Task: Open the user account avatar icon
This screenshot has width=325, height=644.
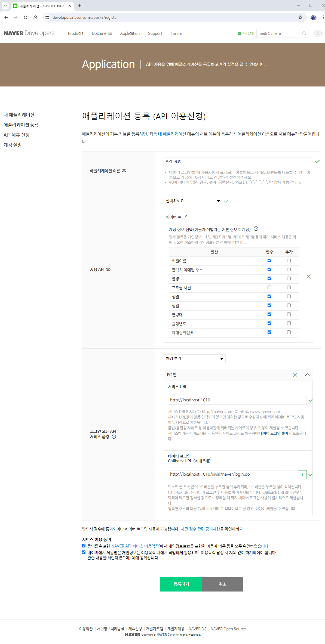Action: click(x=318, y=33)
